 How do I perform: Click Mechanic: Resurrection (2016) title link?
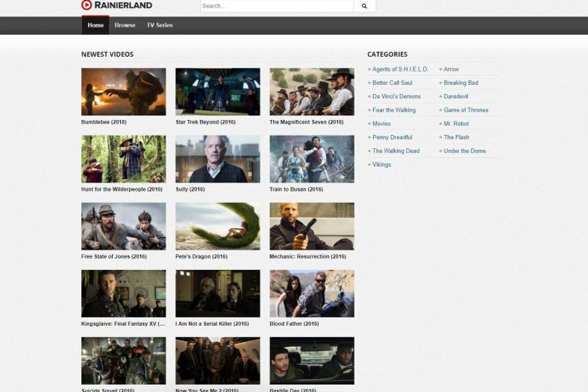click(307, 256)
